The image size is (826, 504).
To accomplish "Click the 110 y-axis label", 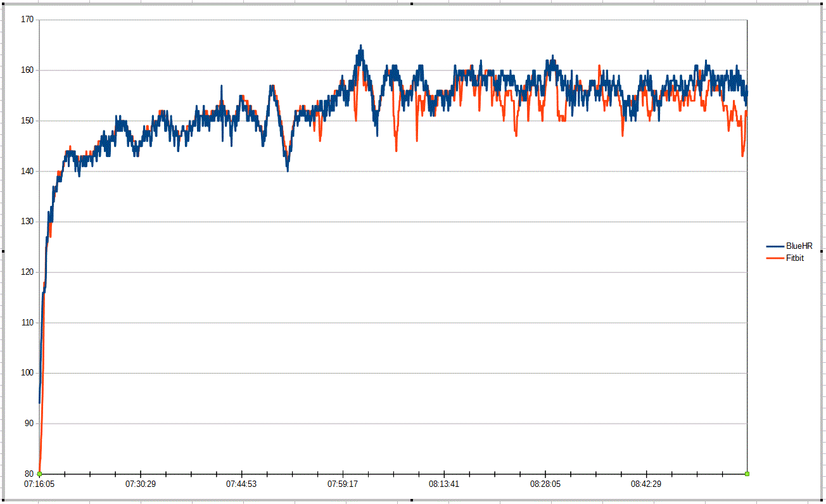I will point(27,322).
